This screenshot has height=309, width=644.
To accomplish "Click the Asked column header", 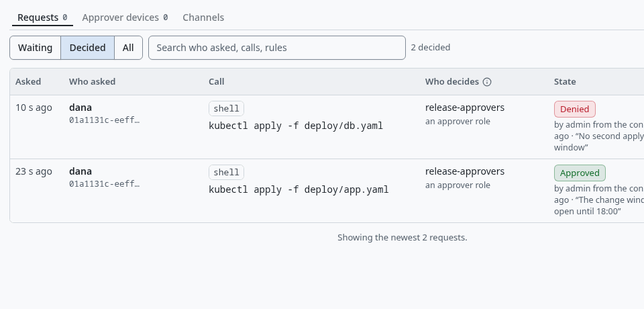I will [x=28, y=82].
